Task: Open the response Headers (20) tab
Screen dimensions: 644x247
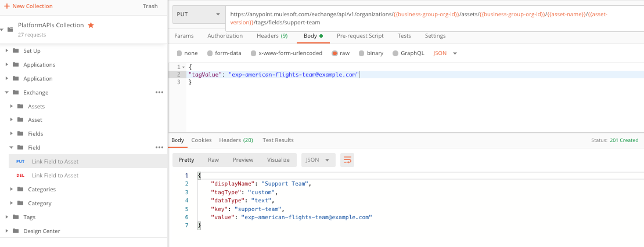Action: [x=236, y=140]
